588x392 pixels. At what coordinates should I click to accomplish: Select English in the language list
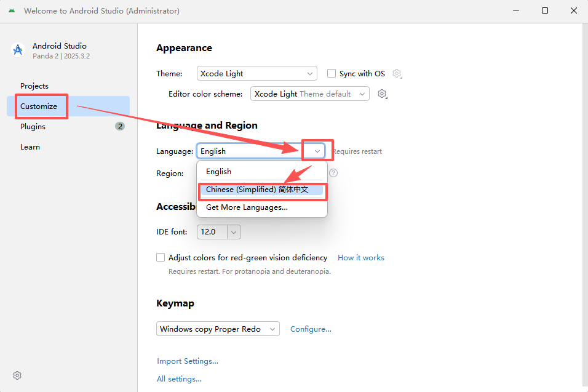point(262,172)
